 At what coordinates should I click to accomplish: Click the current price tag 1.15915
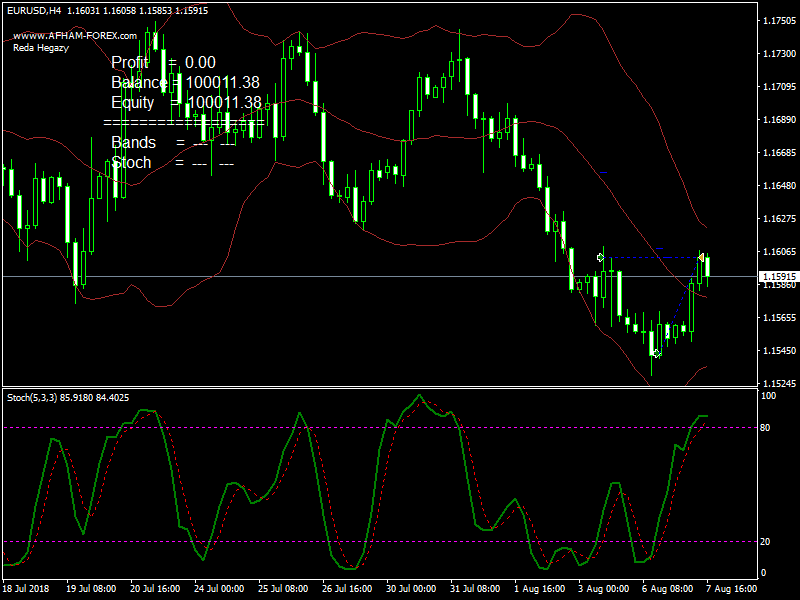click(778, 277)
